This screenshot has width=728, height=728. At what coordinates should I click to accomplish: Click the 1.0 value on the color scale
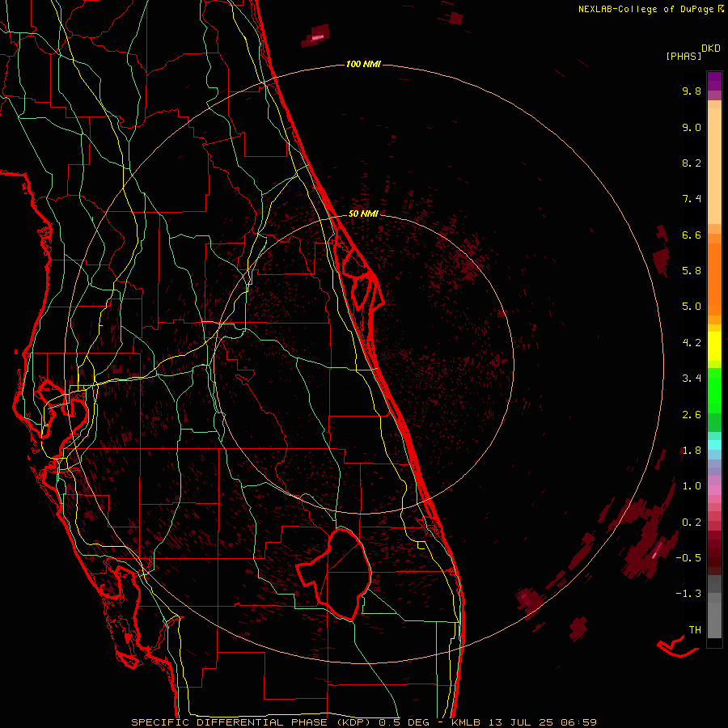pos(692,486)
